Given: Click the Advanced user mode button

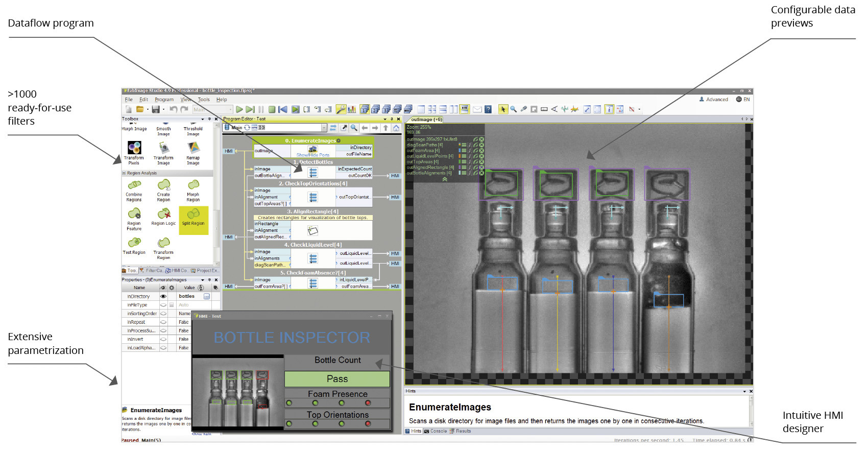Looking at the screenshot, I should (714, 100).
